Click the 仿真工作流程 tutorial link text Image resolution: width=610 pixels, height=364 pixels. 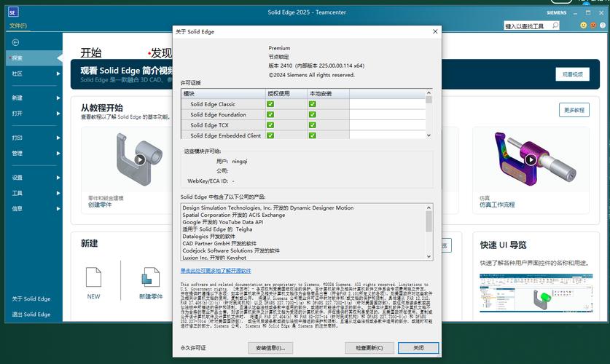(497, 205)
